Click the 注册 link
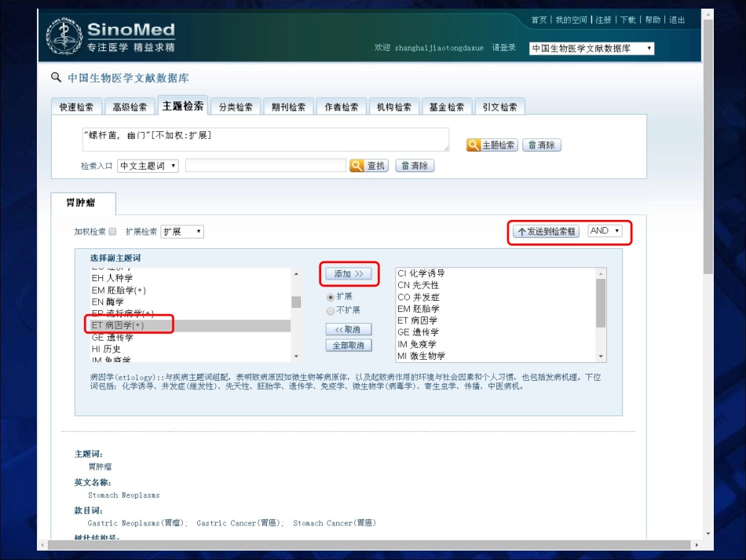 [x=603, y=20]
